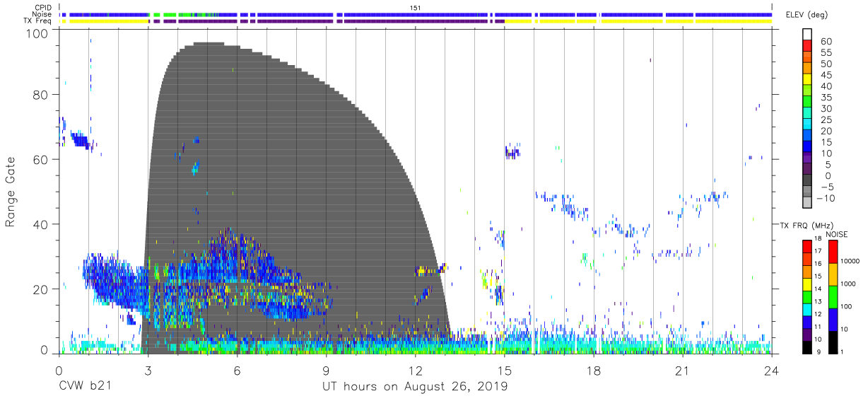
Task: Click the '35' label on ELEV color bar
Action: (x=825, y=98)
